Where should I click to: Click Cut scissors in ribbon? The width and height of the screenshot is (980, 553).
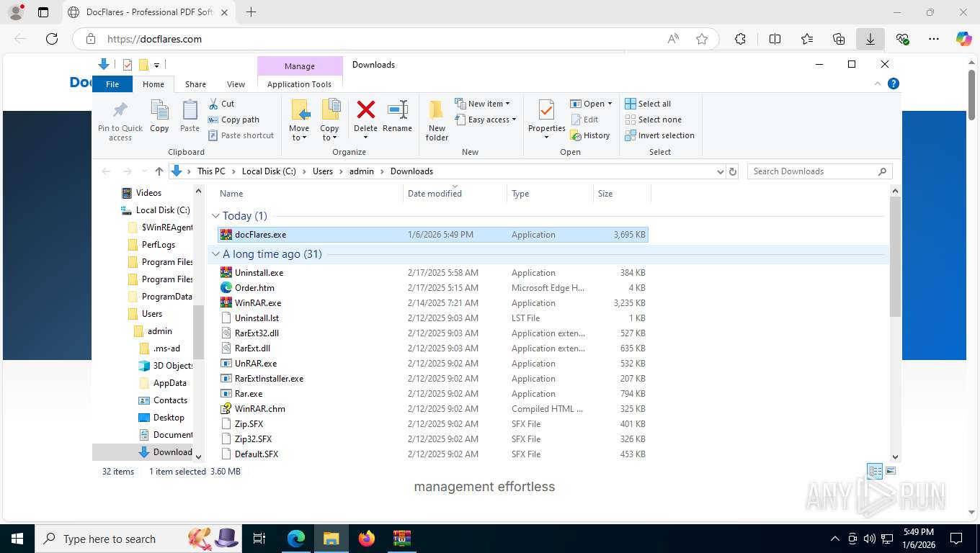click(221, 104)
